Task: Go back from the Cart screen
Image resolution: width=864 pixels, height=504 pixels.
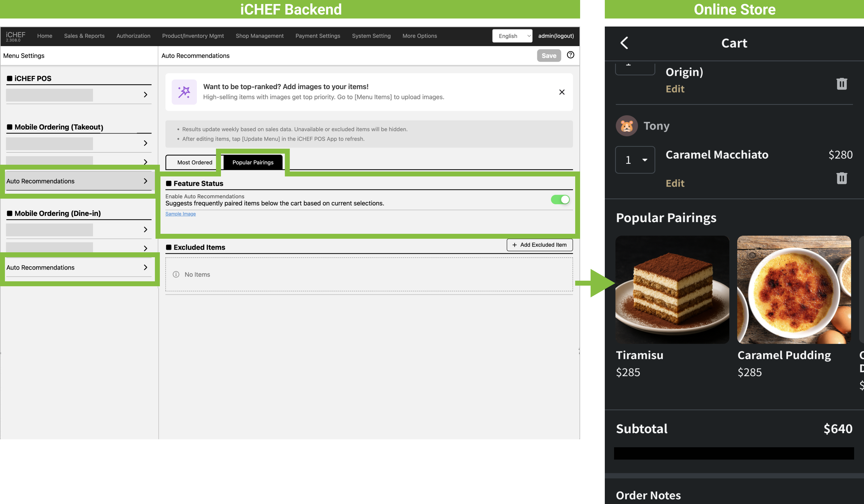Action: (624, 43)
